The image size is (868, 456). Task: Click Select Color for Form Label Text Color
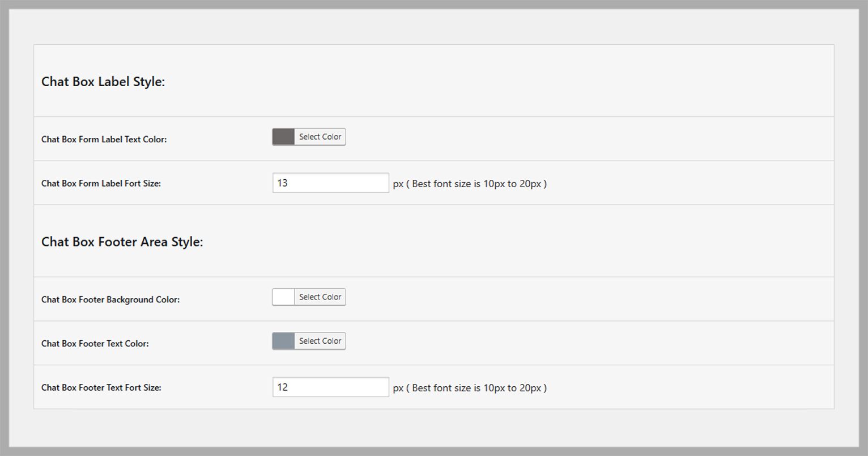[320, 137]
